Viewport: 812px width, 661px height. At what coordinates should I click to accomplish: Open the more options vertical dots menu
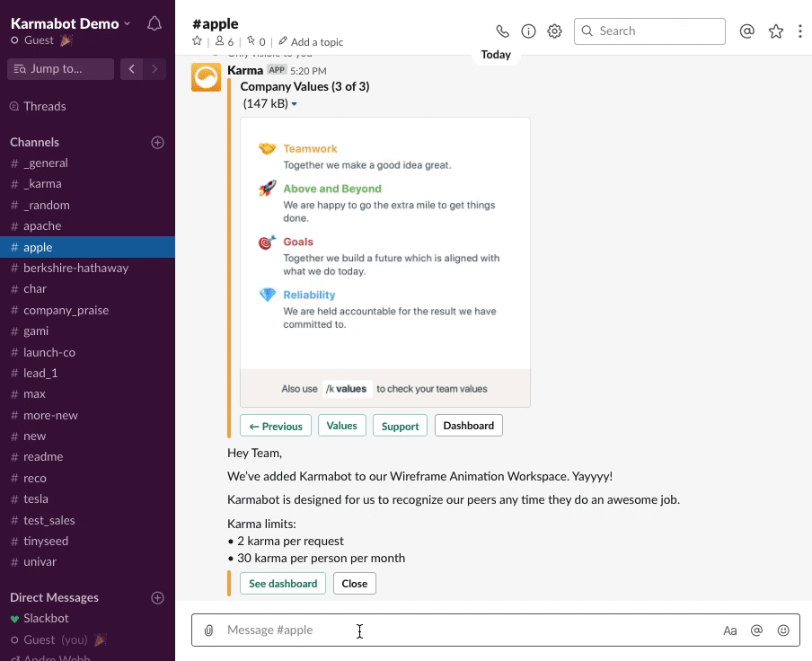(800, 31)
